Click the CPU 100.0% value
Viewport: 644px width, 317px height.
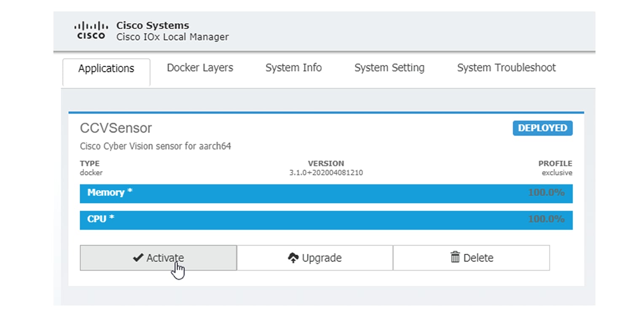pos(546,219)
